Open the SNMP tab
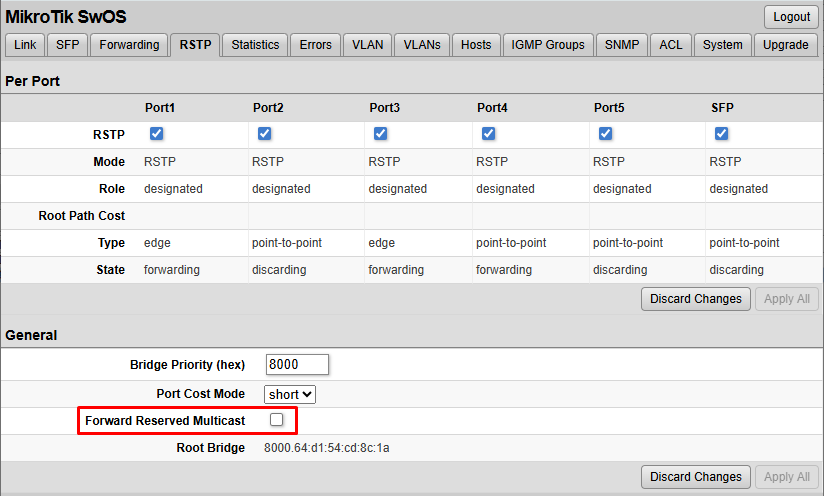This screenshot has width=824, height=496. coord(622,45)
